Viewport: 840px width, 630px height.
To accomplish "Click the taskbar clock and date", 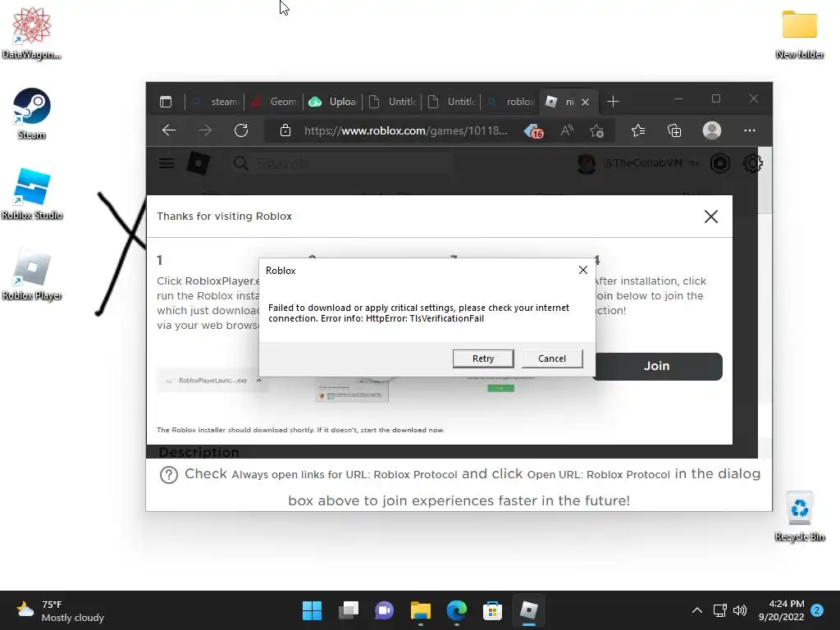I will tap(781, 610).
